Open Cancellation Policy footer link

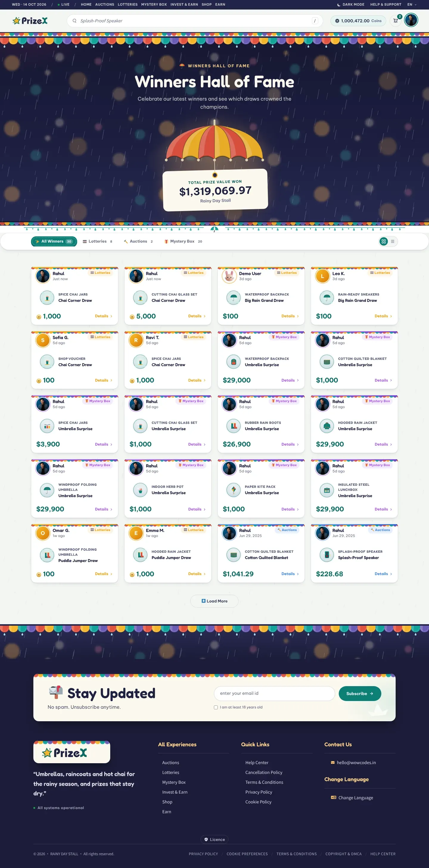click(x=264, y=772)
